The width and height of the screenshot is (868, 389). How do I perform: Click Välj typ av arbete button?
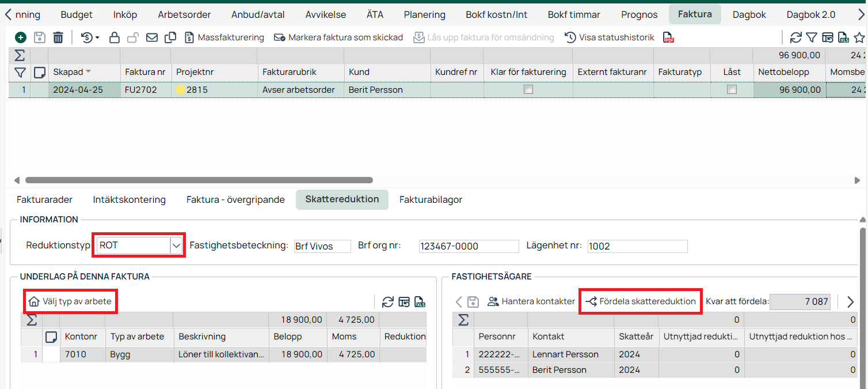click(70, 301)
